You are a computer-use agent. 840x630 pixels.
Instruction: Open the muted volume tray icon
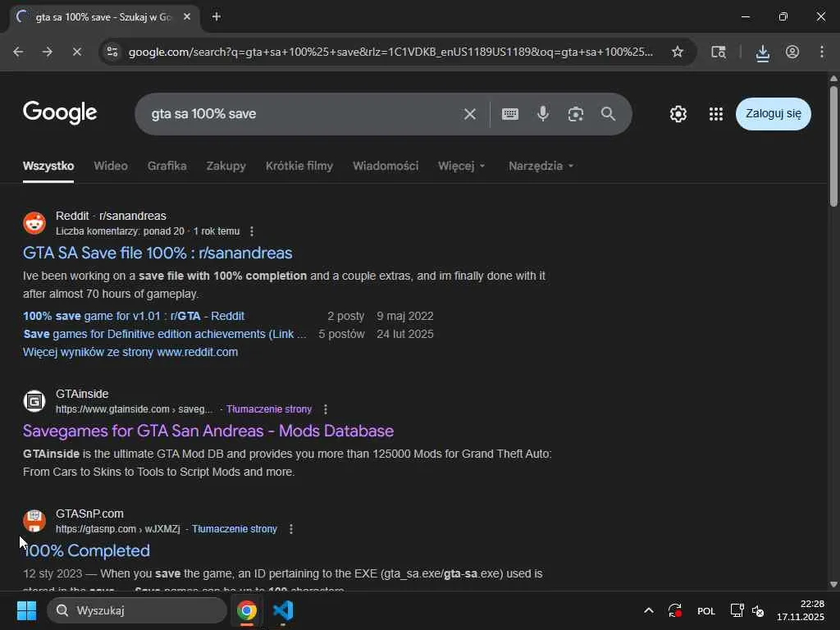click(757, 610)
